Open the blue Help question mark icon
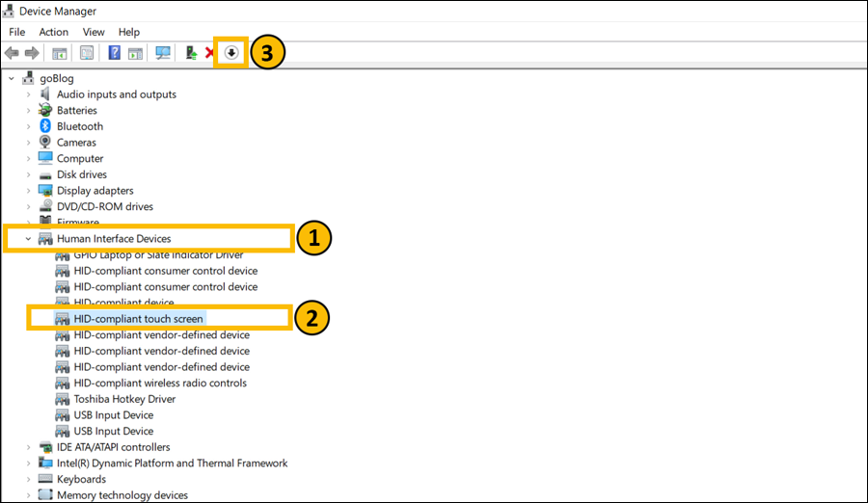868x503 pixels. pos(114,52)
